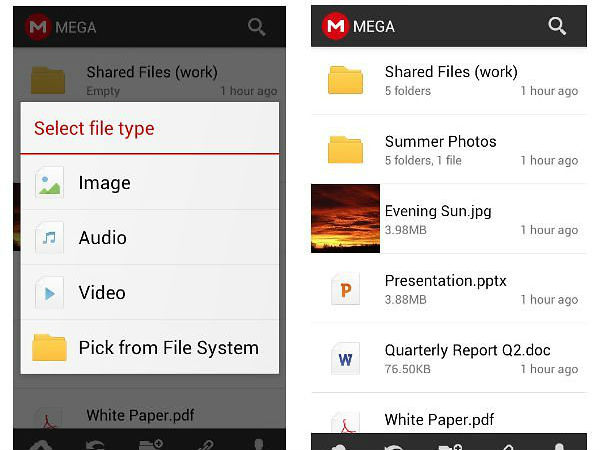Open contacts icon in right bottom toolbar

[x=559, y=444]
